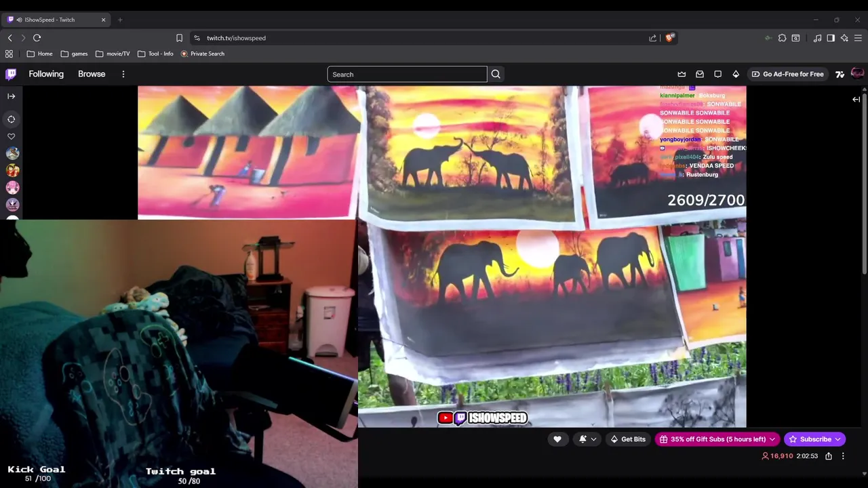Click the tab search toolbar icon
This screenshot has height=488, width=868.
pyautogui.click(x=795, y=38)
